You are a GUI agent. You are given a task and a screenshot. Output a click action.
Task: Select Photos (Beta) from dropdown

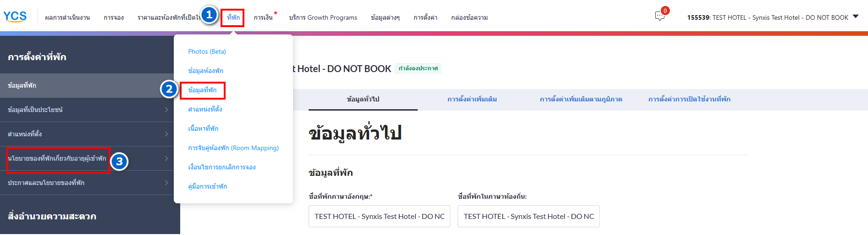(207, 51)
